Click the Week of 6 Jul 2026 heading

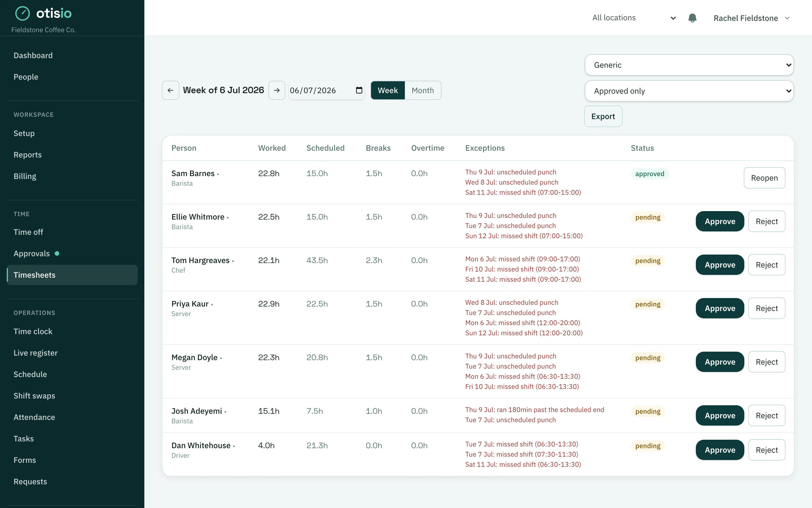click(224, 90)
